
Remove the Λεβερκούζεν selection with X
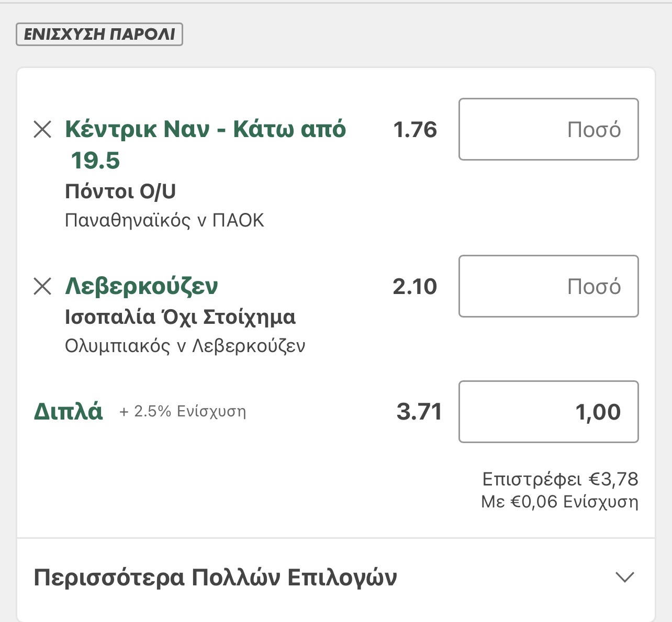pos(42,286)
